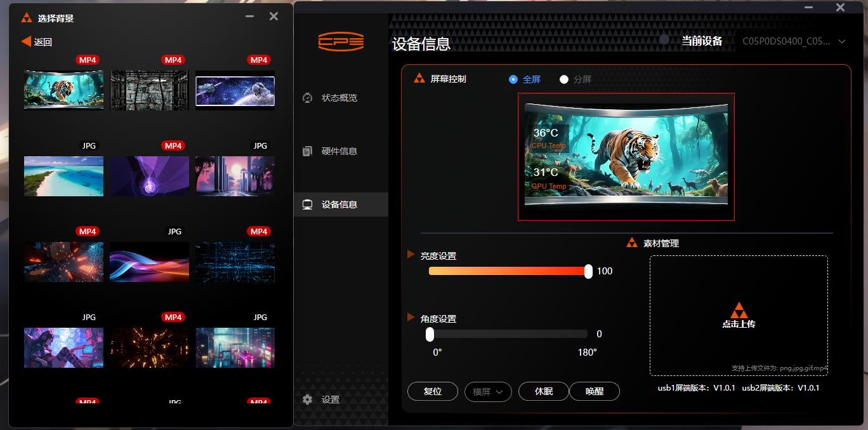Click the triangle icon beside 素材管理

632,243
